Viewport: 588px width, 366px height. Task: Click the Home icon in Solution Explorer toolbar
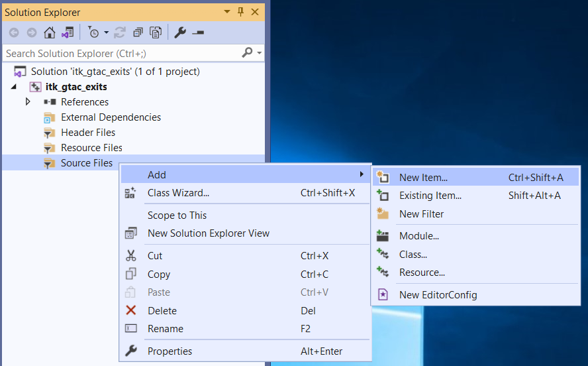[50, 32]
